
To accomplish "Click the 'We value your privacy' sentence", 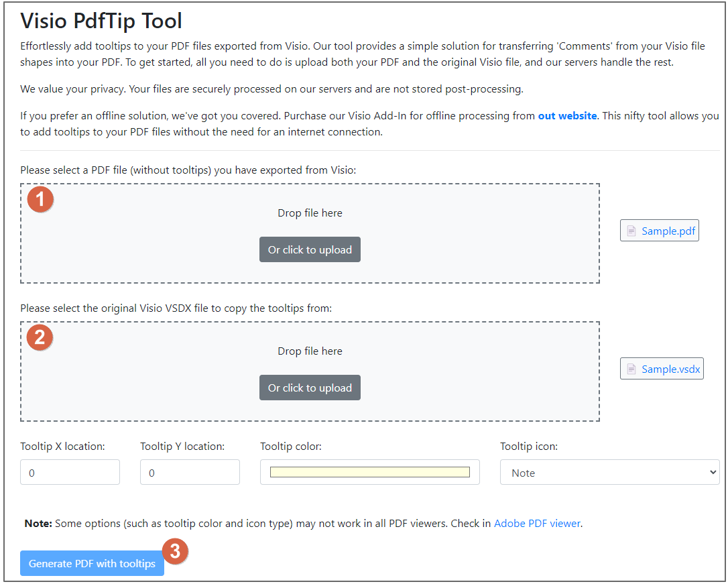I will [271, 89].
